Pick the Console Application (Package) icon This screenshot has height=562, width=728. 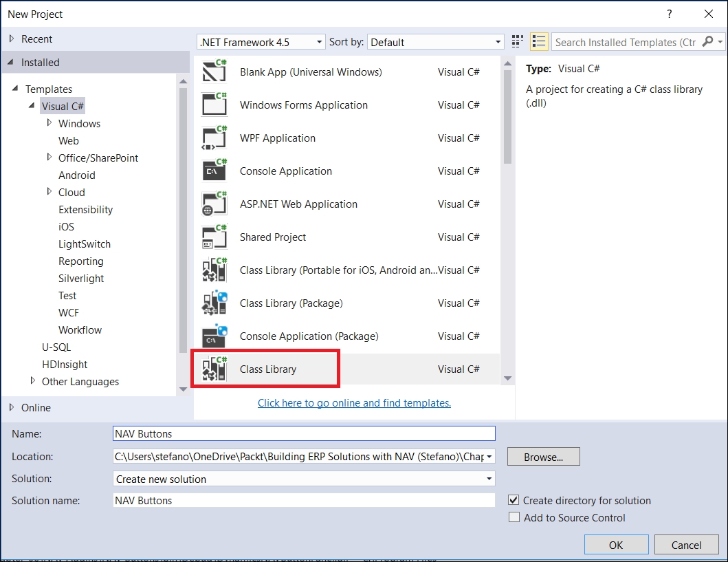point(214,335)
